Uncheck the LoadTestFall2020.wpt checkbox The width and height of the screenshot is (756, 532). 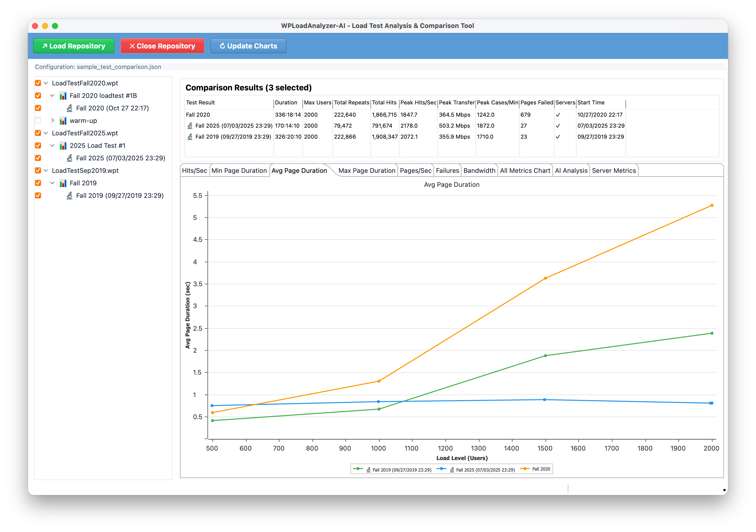pyautogui.click(x=38, y=83)
